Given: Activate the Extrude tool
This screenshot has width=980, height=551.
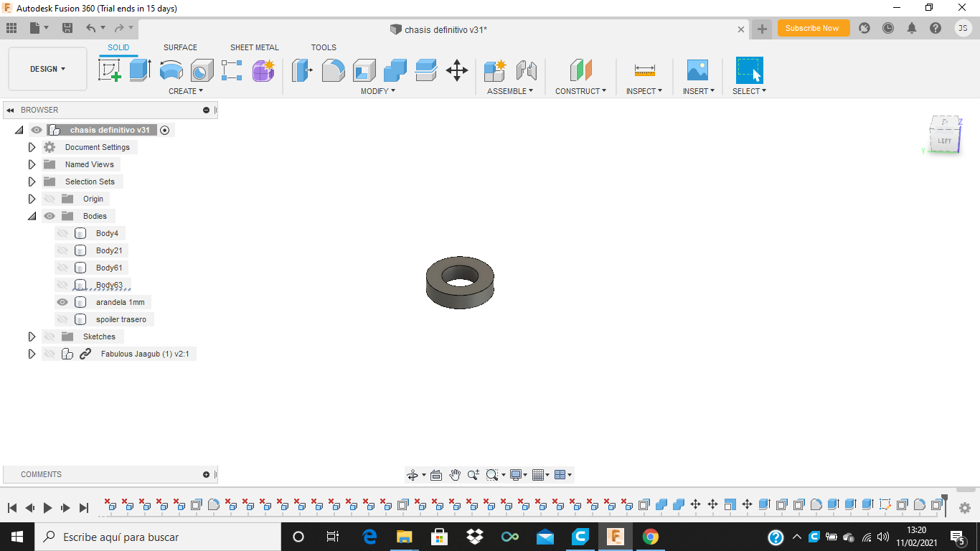Looking at the screenshot, I should [139, 70].
